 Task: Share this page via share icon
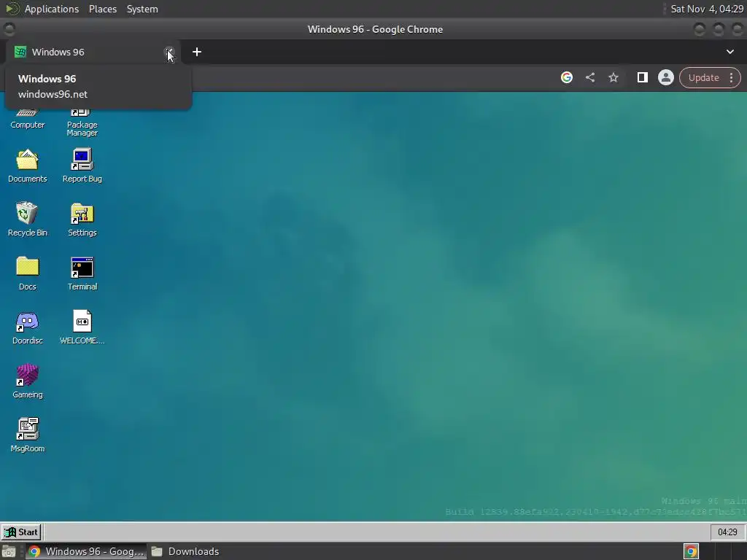(589, 77)
